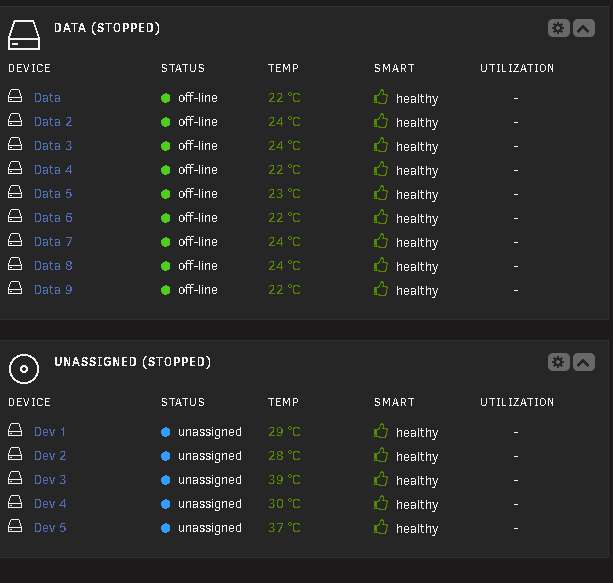
Task: Click the STATUS header in the Unassigned panel
Action: click(x=183, y=402)
